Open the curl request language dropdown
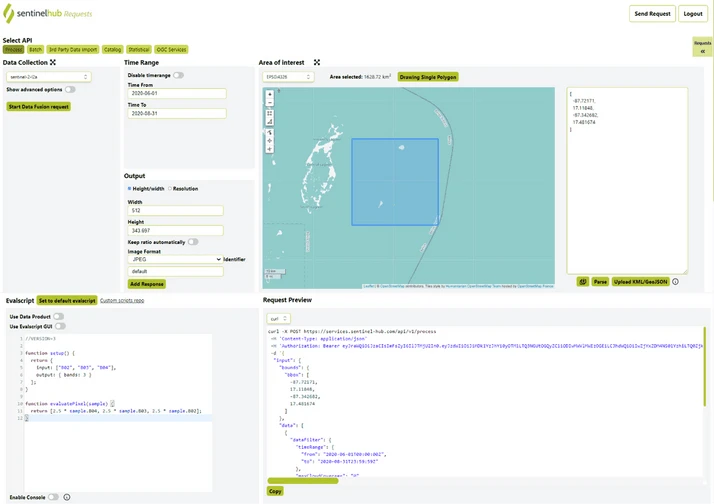 (x=278, y=319)
